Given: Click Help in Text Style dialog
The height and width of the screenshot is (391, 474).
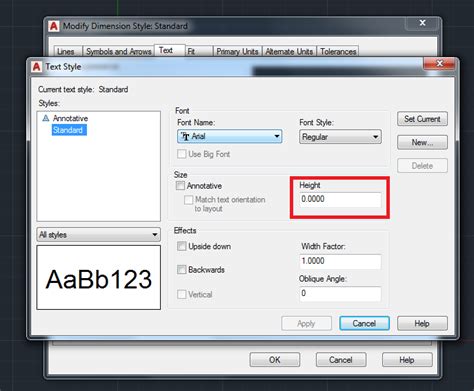Looking at the screenshot, I should 422,324.
